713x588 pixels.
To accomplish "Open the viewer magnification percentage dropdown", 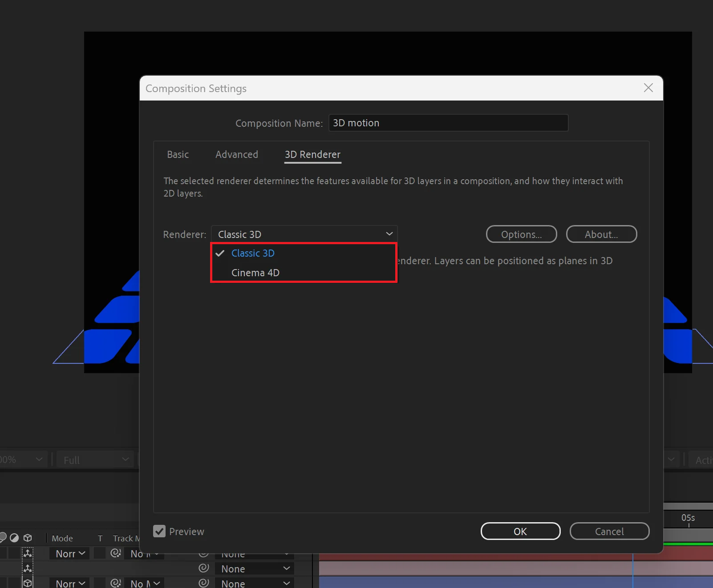I will [x=23, y=459].
